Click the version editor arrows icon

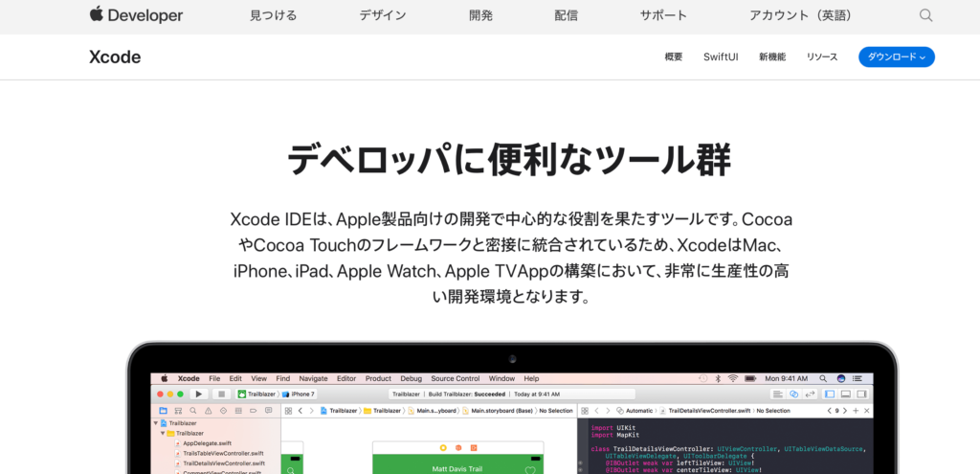(x=811, y=394)
